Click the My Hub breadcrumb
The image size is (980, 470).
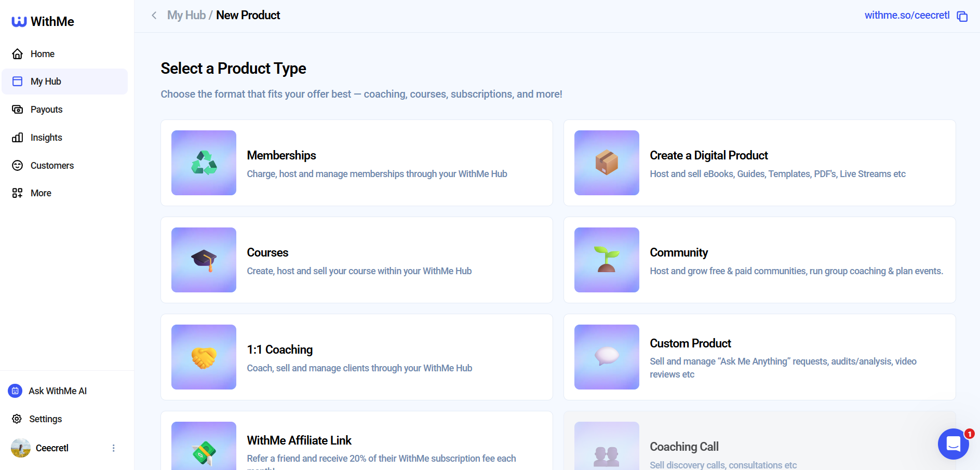tap(186, 15)
